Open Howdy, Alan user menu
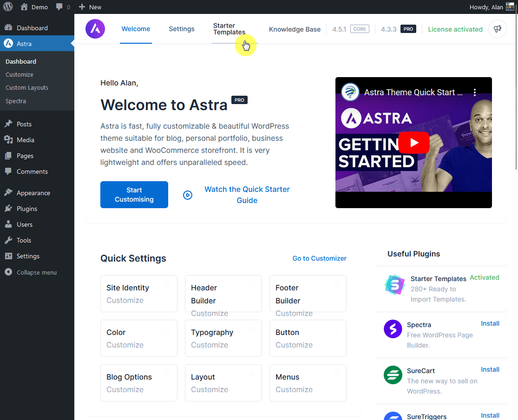Image resolution: width=518 pixels, height=420 pixels. 492,7
